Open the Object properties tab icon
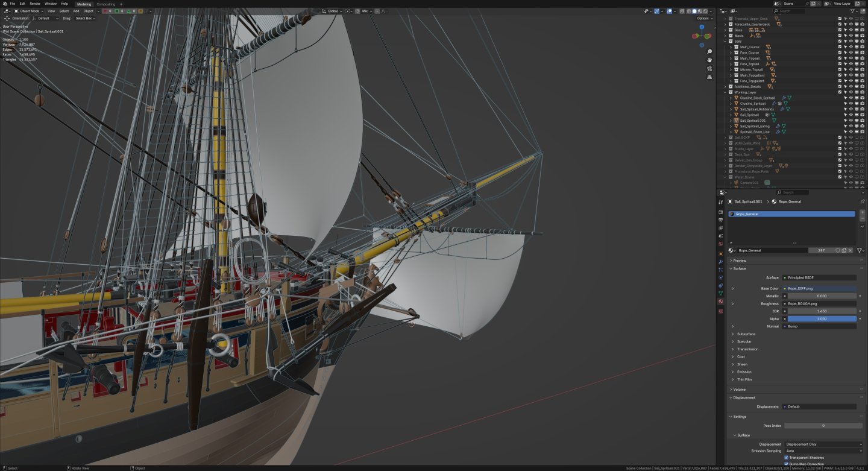Screen dimensions: 868x471 tap(720, 254)
